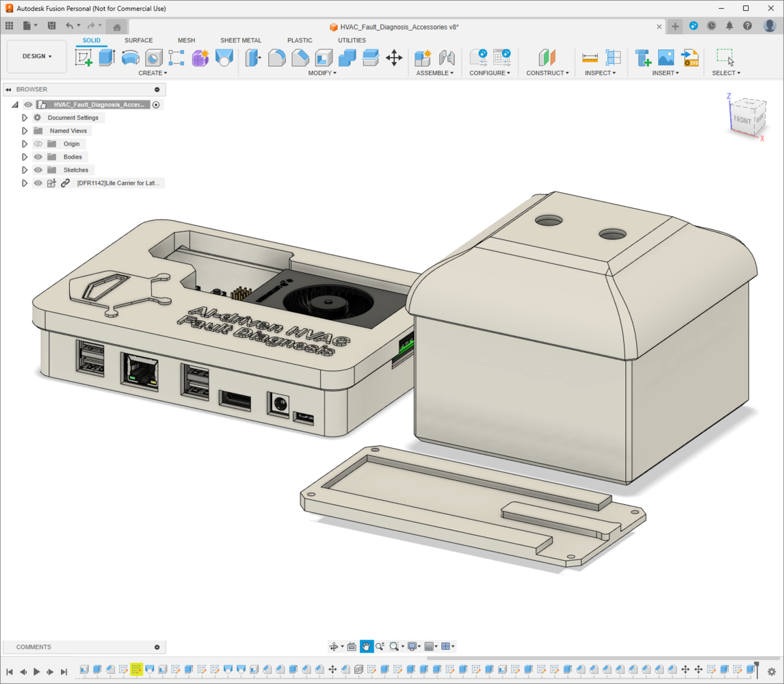This screenshot has width=784, height=684.
Task: Select the Revolve tool
Action: click(131, 57)
